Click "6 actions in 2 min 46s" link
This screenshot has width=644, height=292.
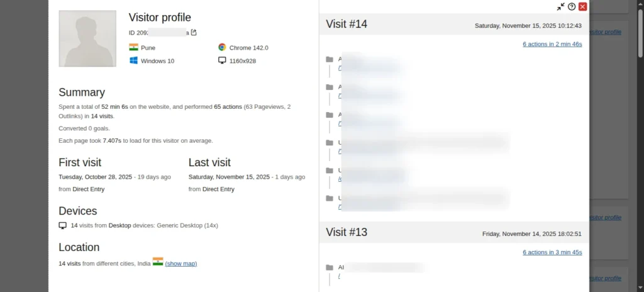pyautogui.click(x=552, y=44)
